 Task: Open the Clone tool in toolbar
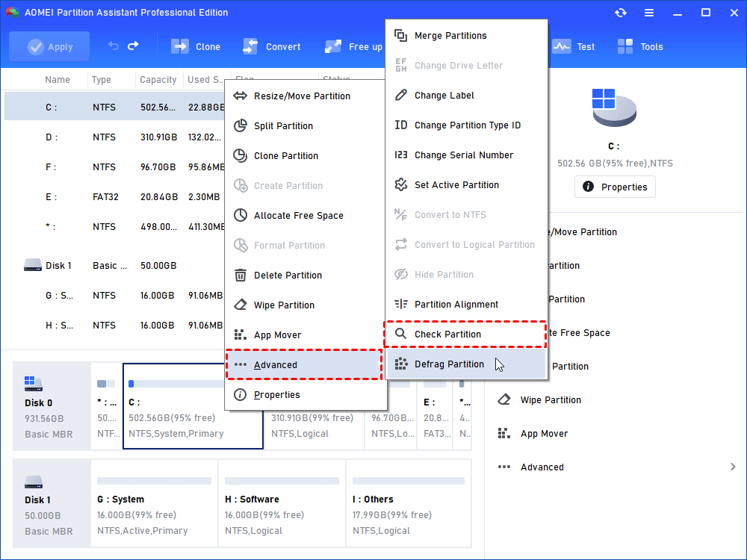pos(196,46)
